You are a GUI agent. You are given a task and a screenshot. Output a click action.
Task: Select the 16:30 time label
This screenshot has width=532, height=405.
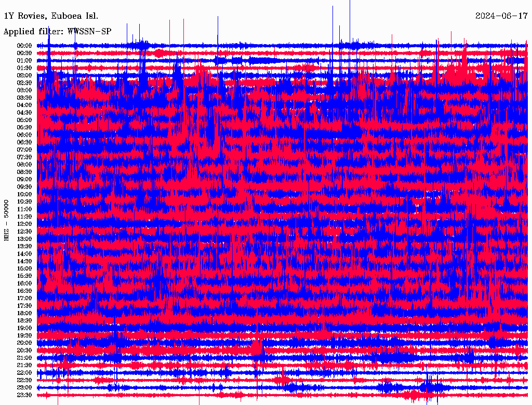point(24,291)
